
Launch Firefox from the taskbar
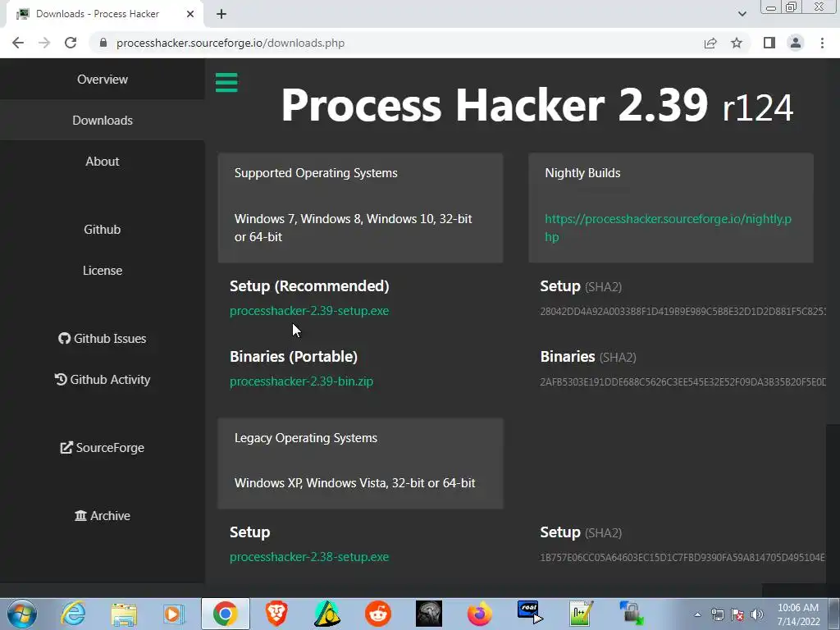tap(479, 614)
